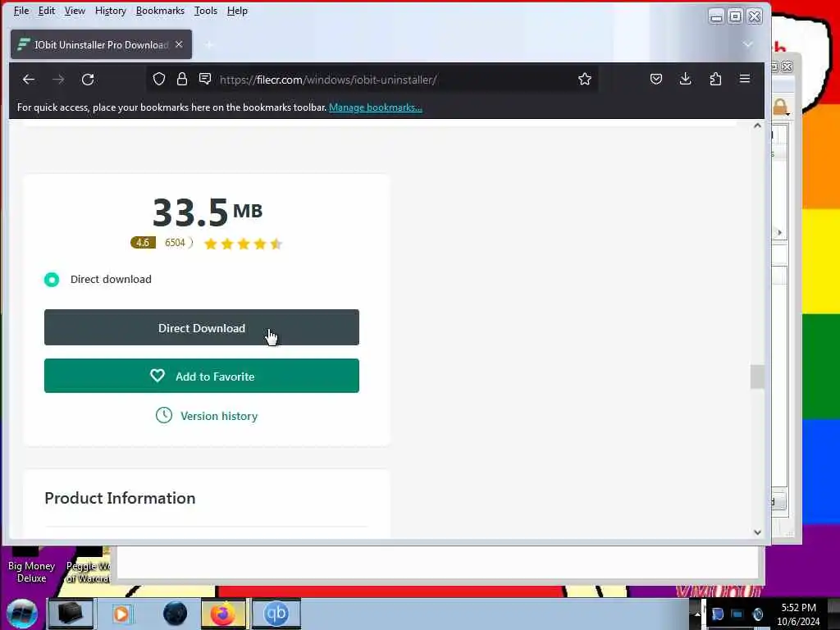The width and height of the screenshot is (840, 630).
Task: Click the Product Information heading
Action: pos(120,498)
